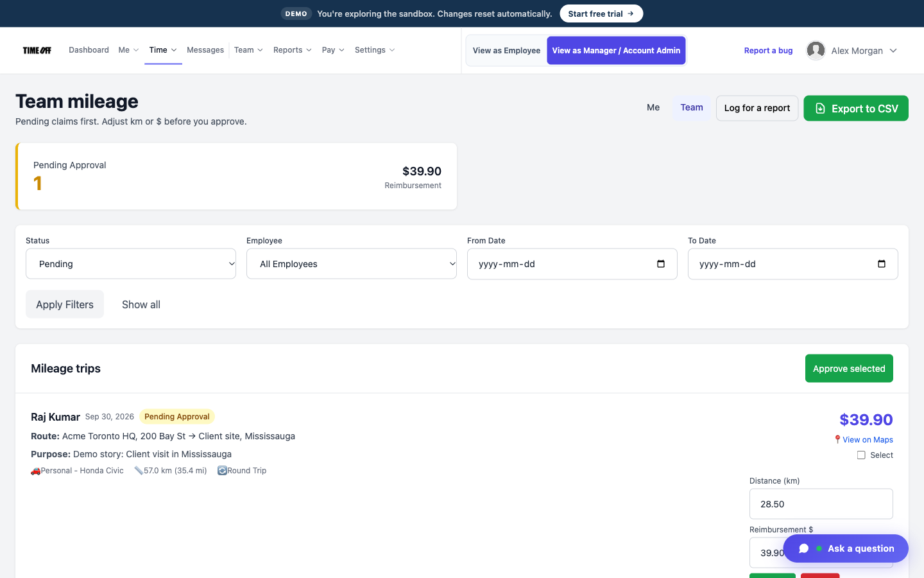
Task: Open Alex Morgan profile avatar
Action: pyautogui.click(x=816, y=50)
